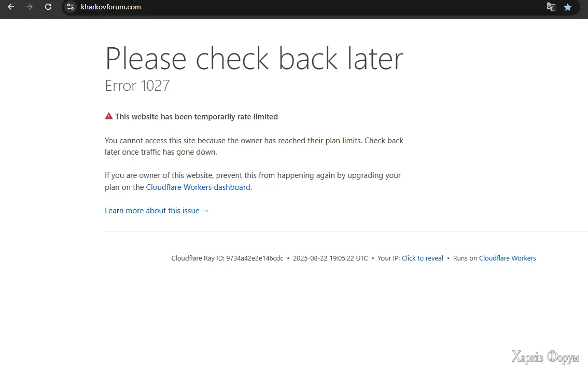This screenshot has width=588, height=370.
Task: Click the browser forward arrow
Action: tap(29, 7)
